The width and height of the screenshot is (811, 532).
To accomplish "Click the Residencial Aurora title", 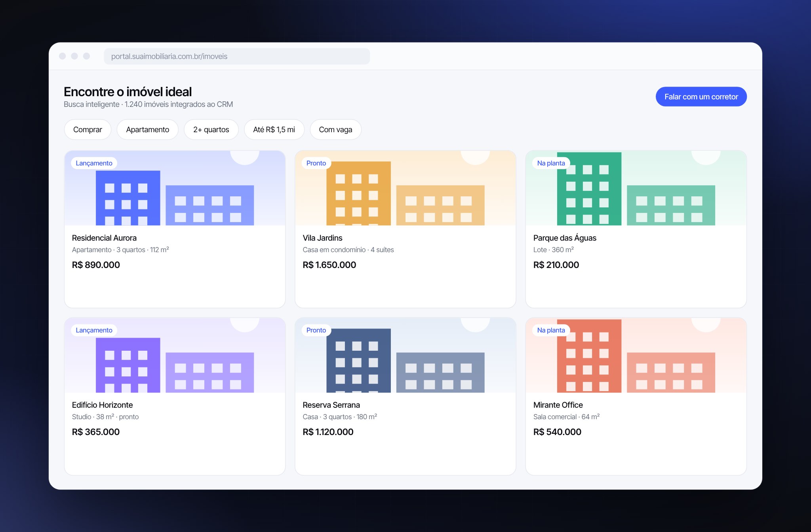I will [x=104, y=238].
